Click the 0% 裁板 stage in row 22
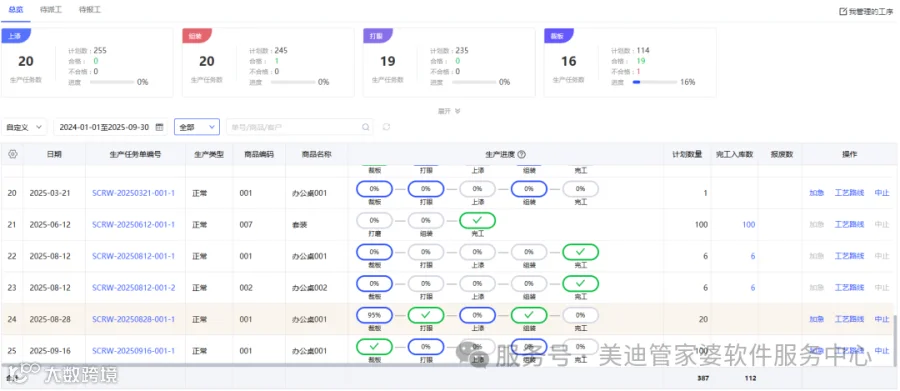900x391 pixels. coord(374,252)
